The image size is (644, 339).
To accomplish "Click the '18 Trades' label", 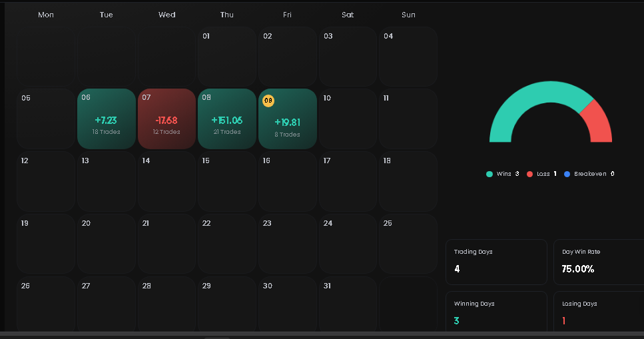I will pos(107,132).
